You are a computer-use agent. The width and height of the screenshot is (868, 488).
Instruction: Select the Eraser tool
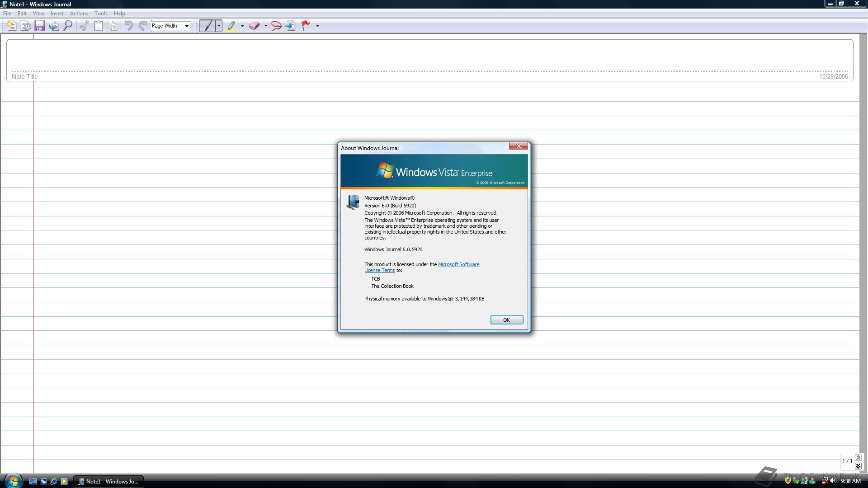[255, 26]
